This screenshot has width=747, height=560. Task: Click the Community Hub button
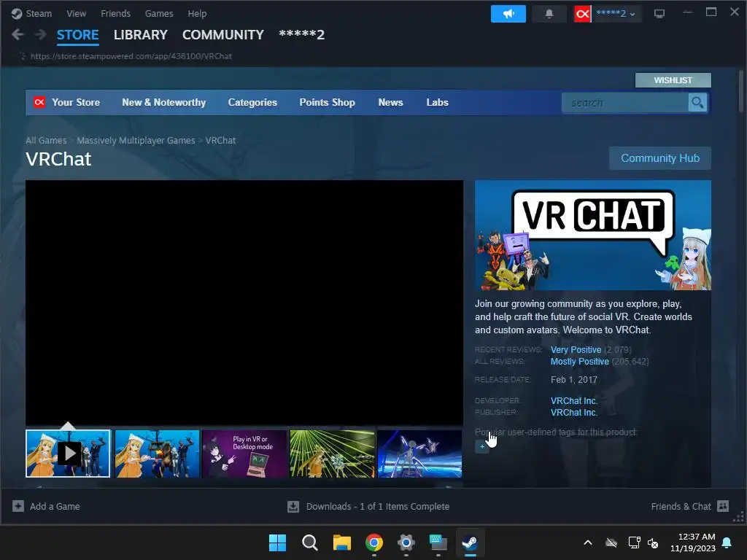click(659, 158)
